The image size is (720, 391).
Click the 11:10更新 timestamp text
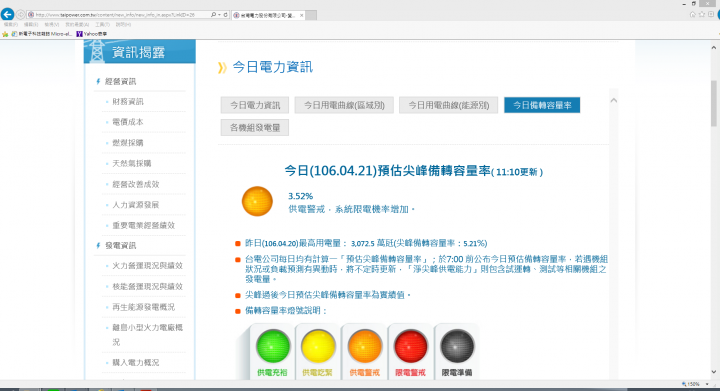[x=517, y=172]
